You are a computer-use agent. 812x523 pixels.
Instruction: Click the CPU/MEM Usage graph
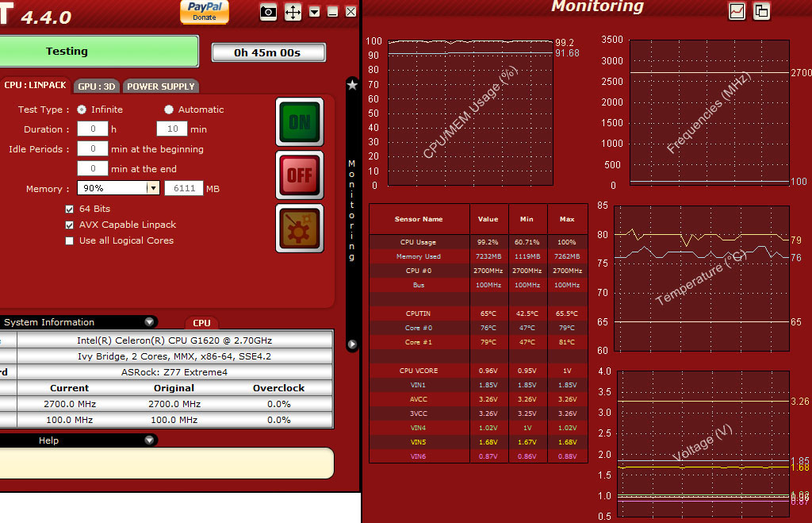click(470, 113)
